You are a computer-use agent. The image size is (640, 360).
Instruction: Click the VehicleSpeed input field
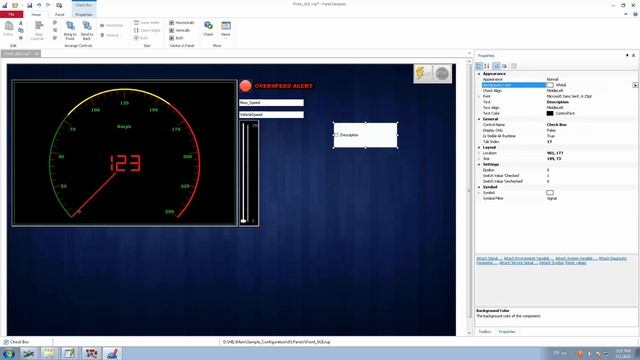click(271, 115)
